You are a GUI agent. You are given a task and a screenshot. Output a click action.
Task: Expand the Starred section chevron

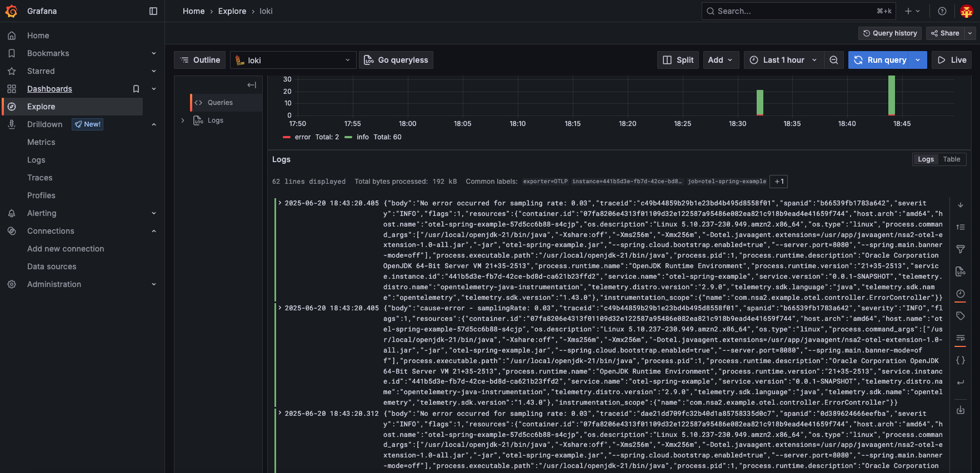point(154,71)
